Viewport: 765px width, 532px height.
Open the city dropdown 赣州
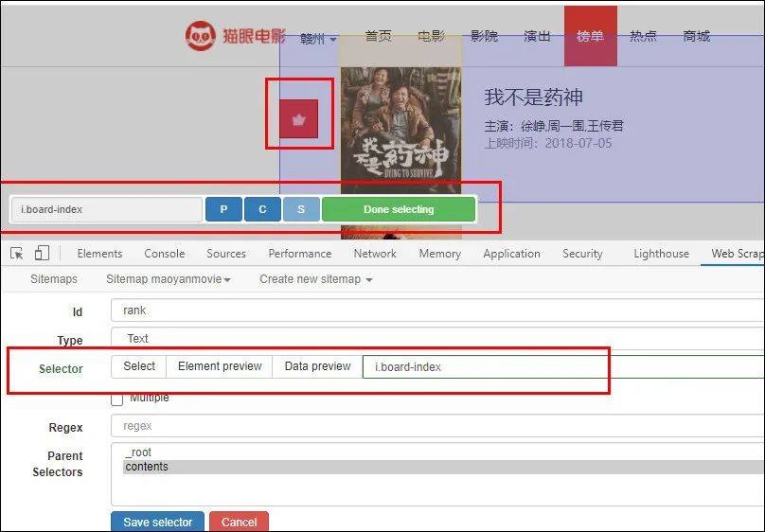(x=318, y=39)
